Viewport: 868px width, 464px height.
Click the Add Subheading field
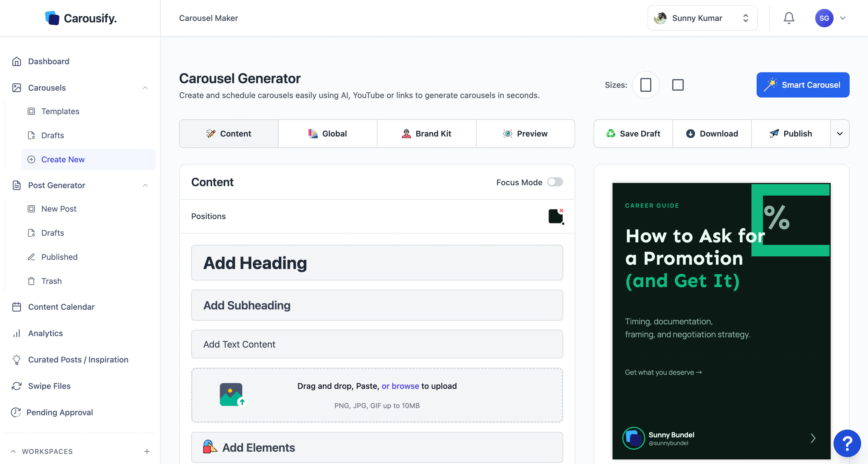click(377, 305)
